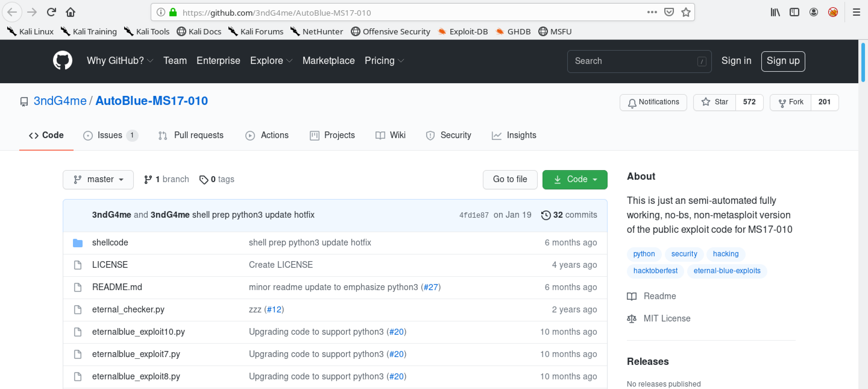
Task: Click the README.md file icon
Action: point(78,287)
